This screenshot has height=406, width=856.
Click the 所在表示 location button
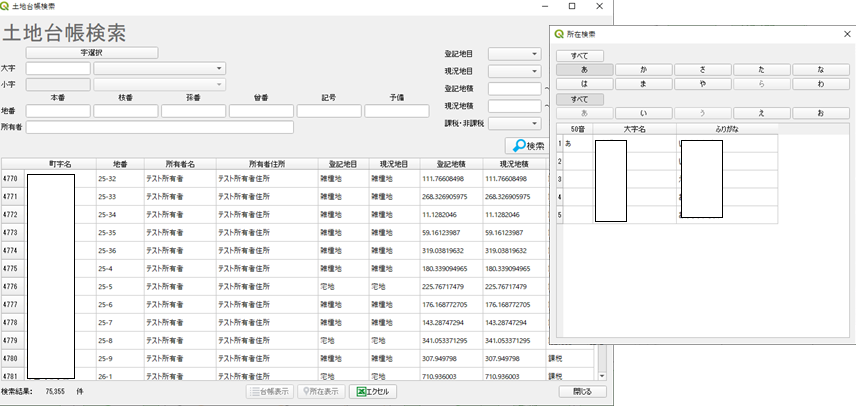(318, 392)
